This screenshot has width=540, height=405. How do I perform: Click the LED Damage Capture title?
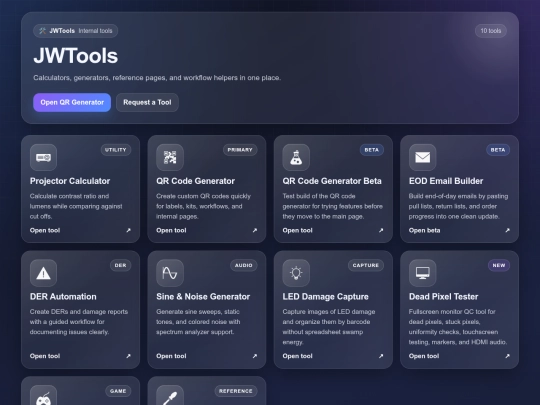pyautogui.click(x=325, y=297)
